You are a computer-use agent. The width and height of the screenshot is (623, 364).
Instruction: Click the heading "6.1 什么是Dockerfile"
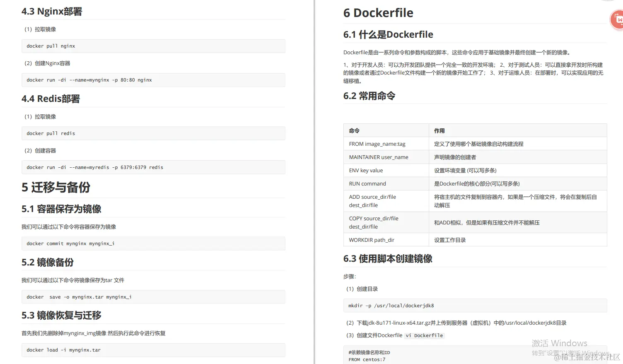[x=388, y=34]
